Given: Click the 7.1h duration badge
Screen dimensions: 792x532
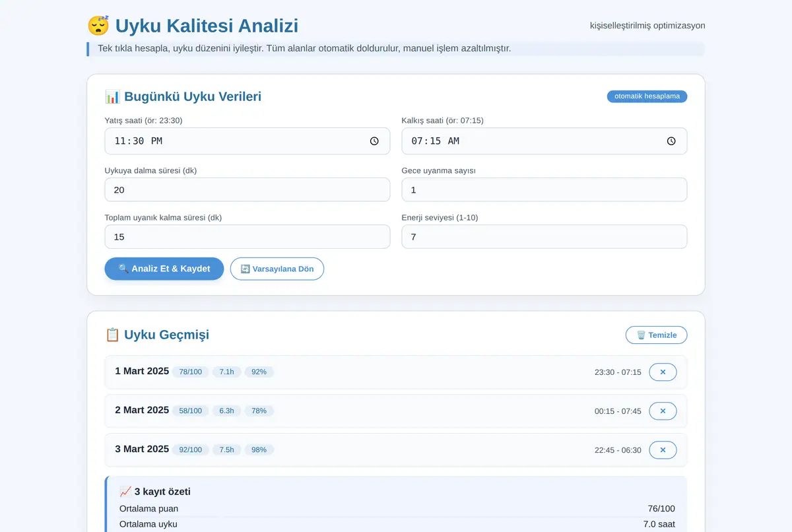Looking at the screenshot, I should click(x=226, y=372).
